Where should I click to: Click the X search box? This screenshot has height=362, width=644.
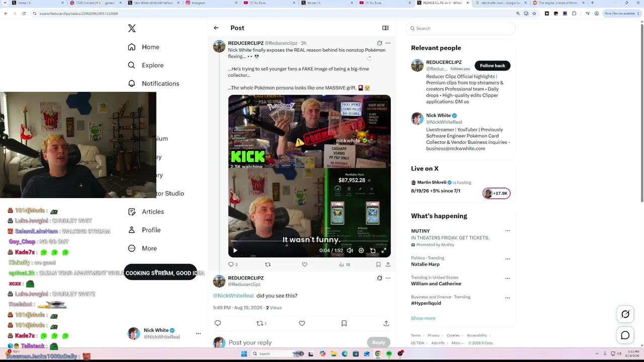pyautogui.click(x=461, y=29)
